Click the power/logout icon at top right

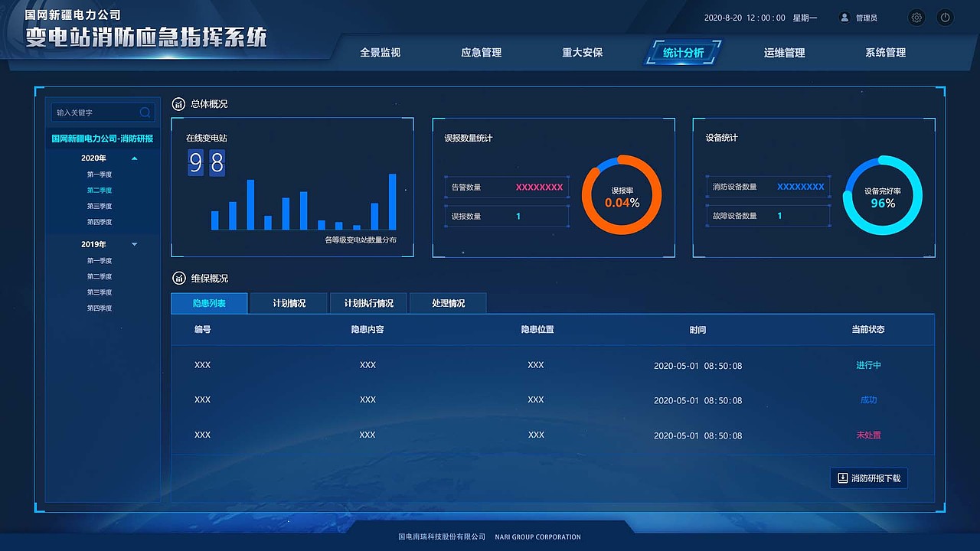pos(945,17)
